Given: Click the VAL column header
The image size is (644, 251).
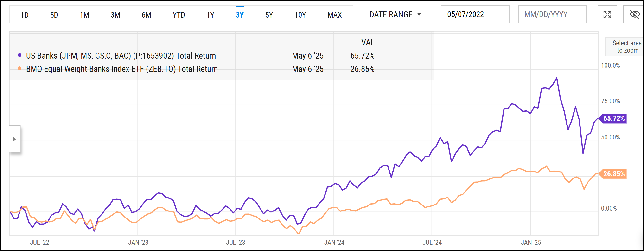Looking at the screenshot, I should click(x=368, y=42).
